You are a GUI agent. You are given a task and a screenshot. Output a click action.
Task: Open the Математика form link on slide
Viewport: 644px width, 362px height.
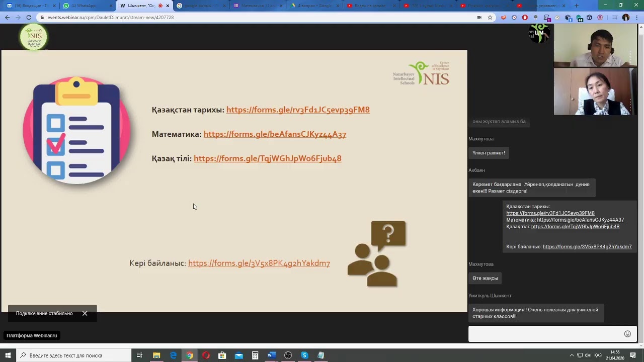275,134
